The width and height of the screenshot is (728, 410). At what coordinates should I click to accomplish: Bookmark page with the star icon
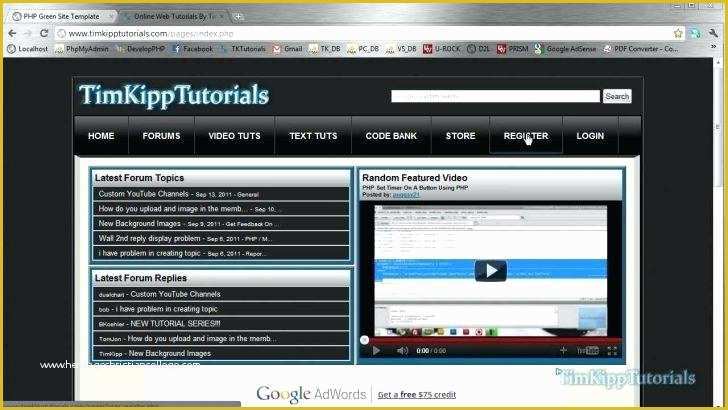click(678, 33)
